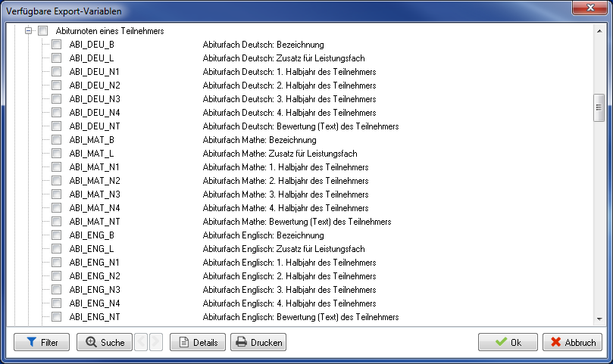The height and width of the screenshot is (364, 613).
Task: Click 'Abiturfach Englisch: Bezeichnung' description
Action: coord(263,235)
